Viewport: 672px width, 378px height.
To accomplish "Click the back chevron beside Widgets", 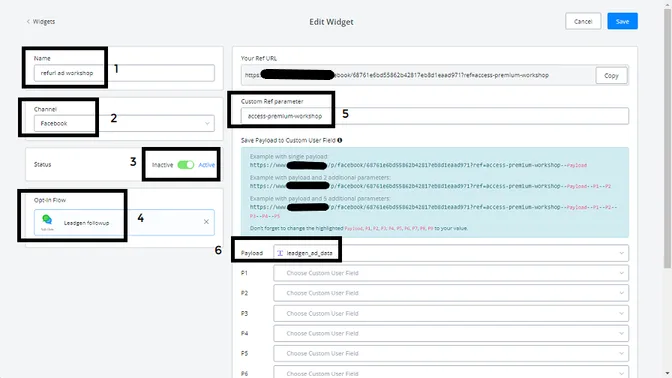I will 28,21.
